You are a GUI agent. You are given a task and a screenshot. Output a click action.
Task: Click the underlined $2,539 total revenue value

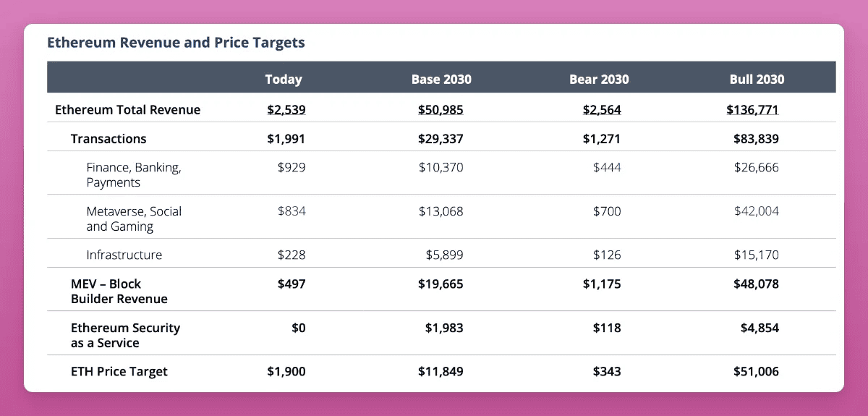point(286,110)
